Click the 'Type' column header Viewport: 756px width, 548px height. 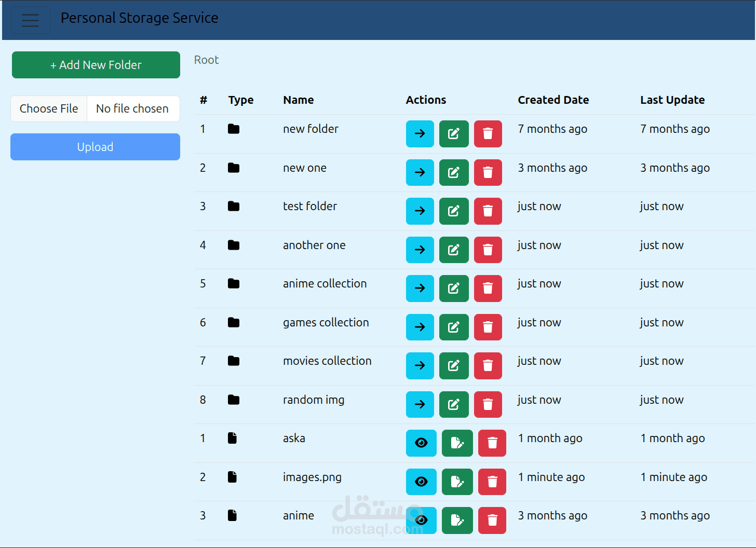241,100
